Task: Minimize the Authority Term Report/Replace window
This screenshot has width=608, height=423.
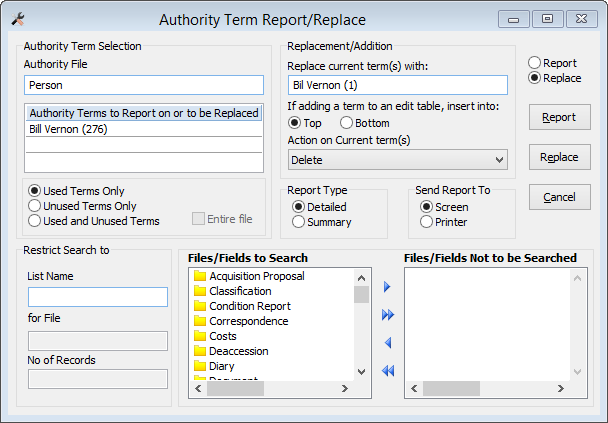Action: 514,19
